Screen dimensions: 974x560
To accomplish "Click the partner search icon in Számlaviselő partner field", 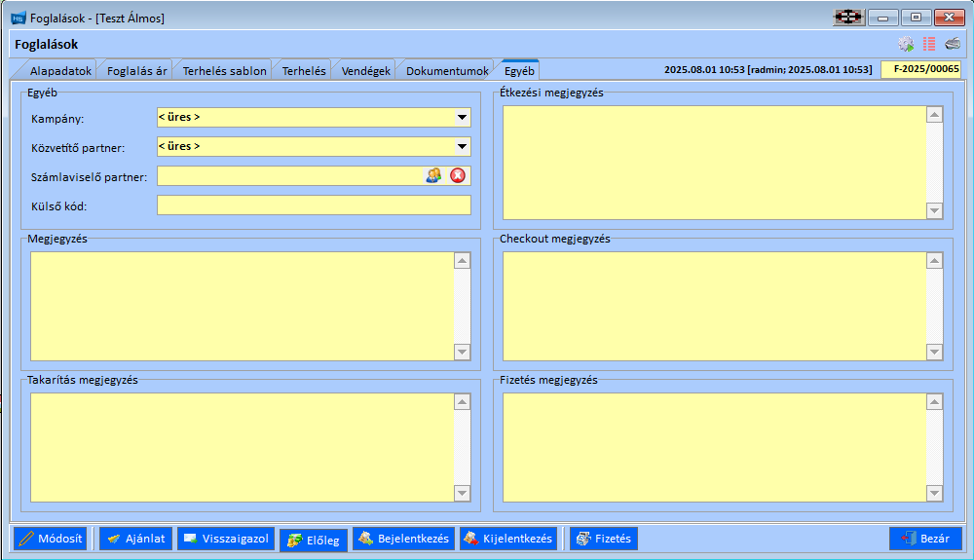I will [x=433, y=175].
